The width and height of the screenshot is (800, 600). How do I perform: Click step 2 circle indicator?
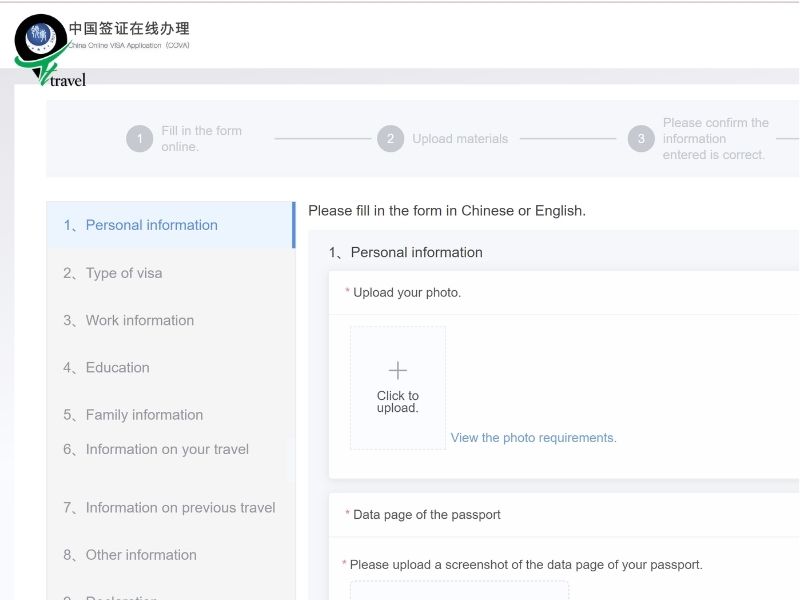pos(390,139)
